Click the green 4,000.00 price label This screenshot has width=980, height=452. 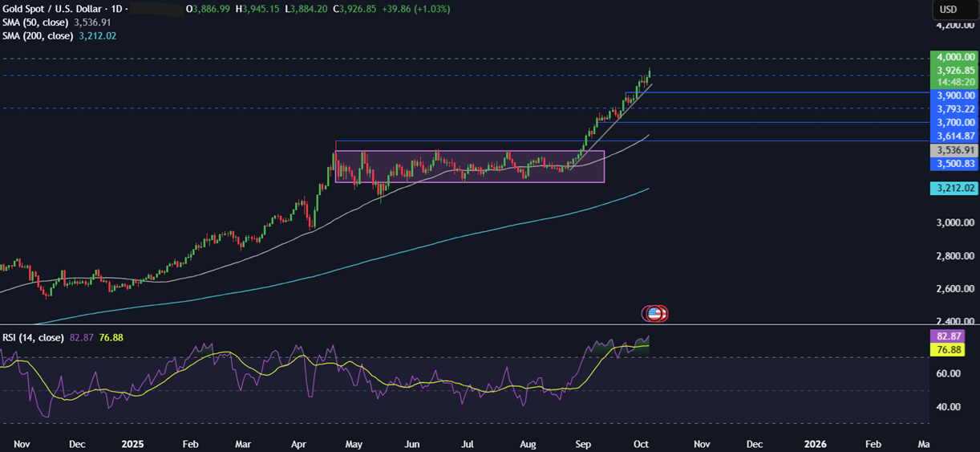pos(953,58)
